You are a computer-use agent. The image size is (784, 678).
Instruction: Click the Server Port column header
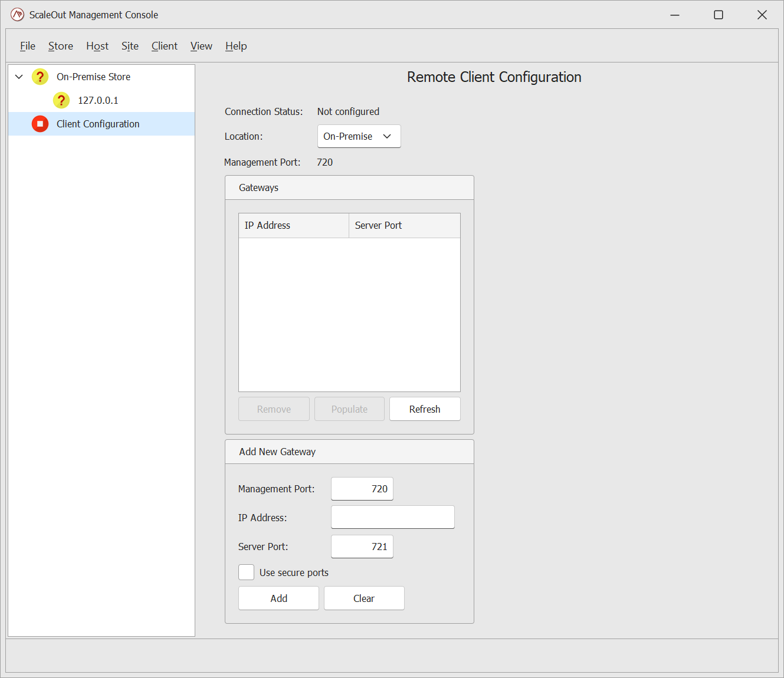(x=404, y=225)
